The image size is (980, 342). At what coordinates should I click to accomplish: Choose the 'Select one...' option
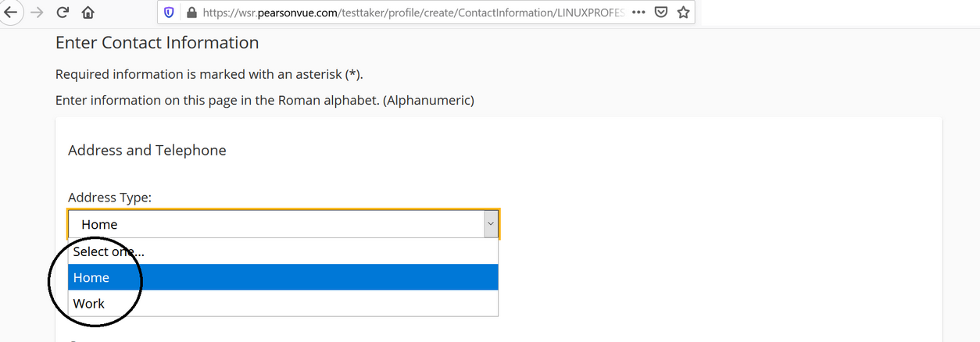coord(283,251)
